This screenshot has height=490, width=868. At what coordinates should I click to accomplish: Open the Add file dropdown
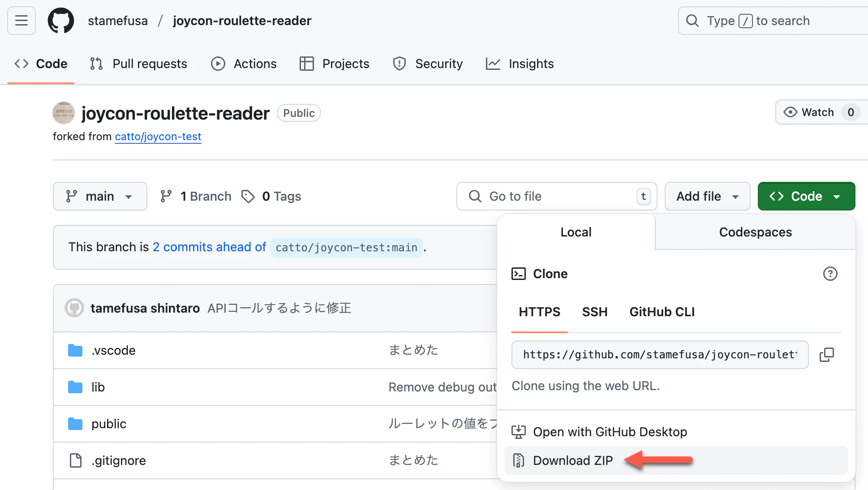pyautogui.click(x=707, y=196)
